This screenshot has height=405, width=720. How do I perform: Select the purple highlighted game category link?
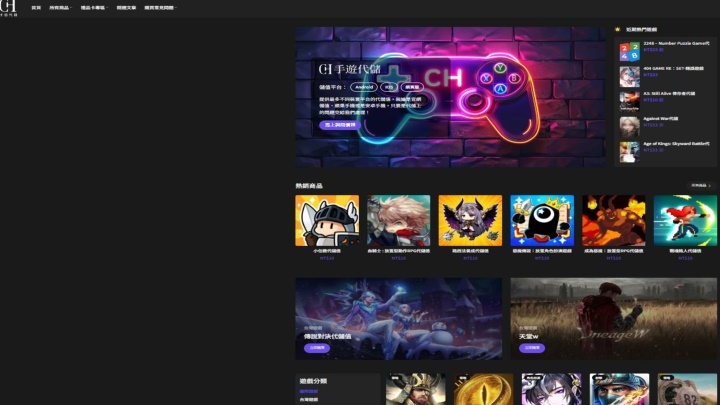click(x=309, y=392)
